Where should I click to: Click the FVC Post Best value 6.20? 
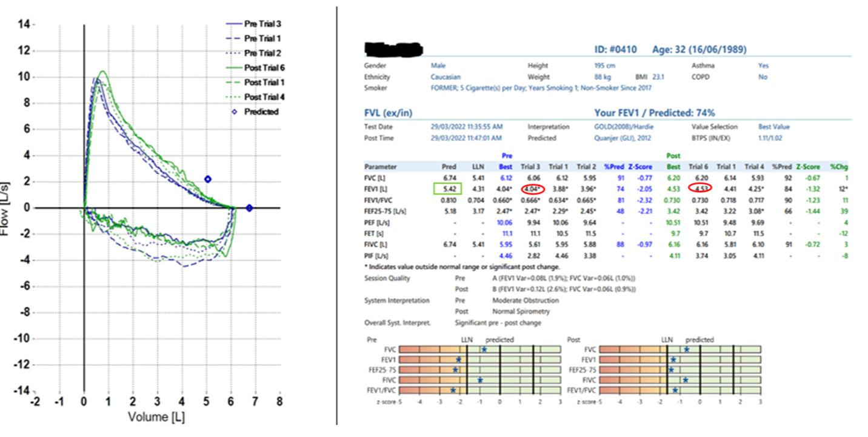click(674, 178)
